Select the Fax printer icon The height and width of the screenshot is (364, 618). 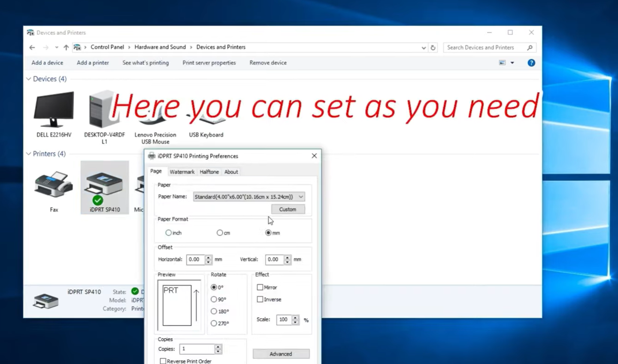coord(53,184)
